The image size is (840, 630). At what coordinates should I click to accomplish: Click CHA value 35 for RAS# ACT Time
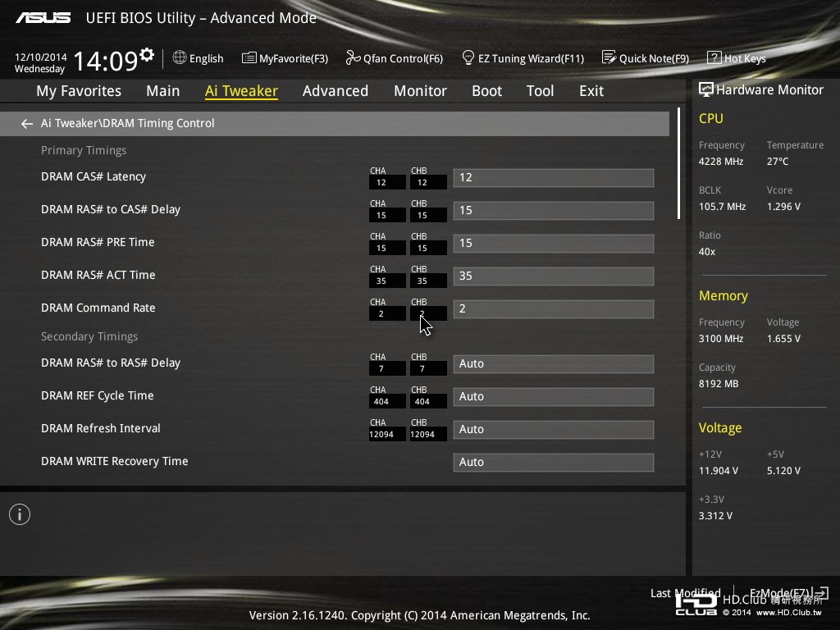[x=387, y=281]
